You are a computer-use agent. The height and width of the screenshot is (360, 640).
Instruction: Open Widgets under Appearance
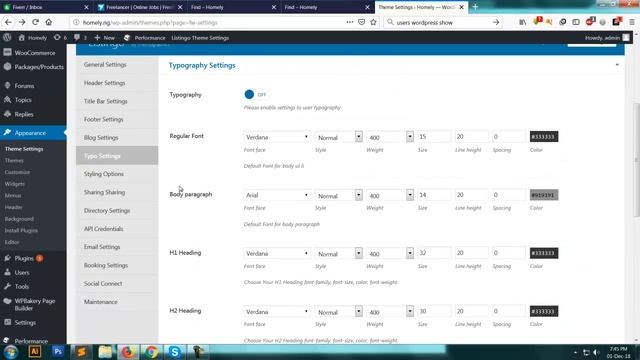tap(15, 184)
